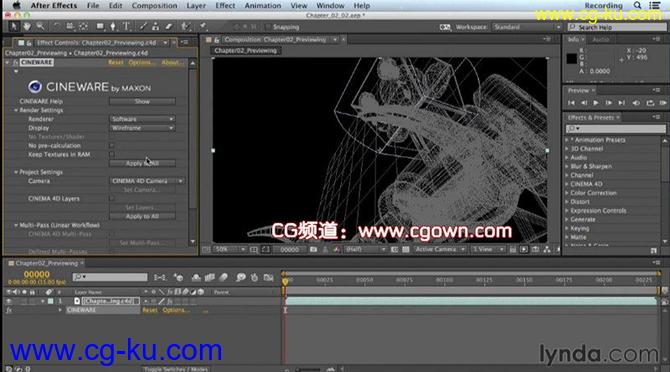
Task: Select the Pan Behind anchor point tool
Action: coord(83,26)
